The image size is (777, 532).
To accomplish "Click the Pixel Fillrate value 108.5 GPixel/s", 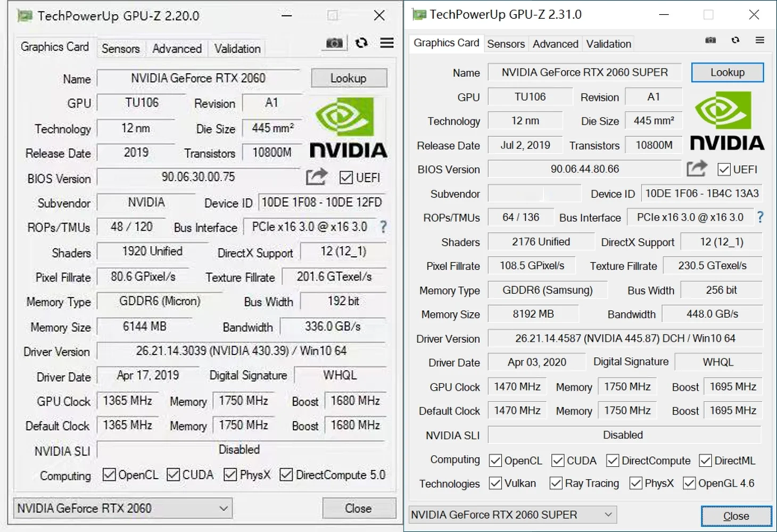I will click(x=532, y=265).
